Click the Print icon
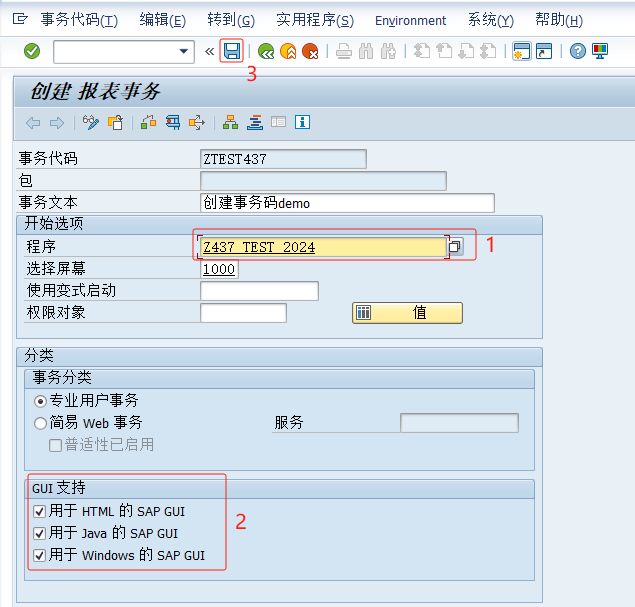The width and height of the screenshot is (635, 607). coord(344,51)
